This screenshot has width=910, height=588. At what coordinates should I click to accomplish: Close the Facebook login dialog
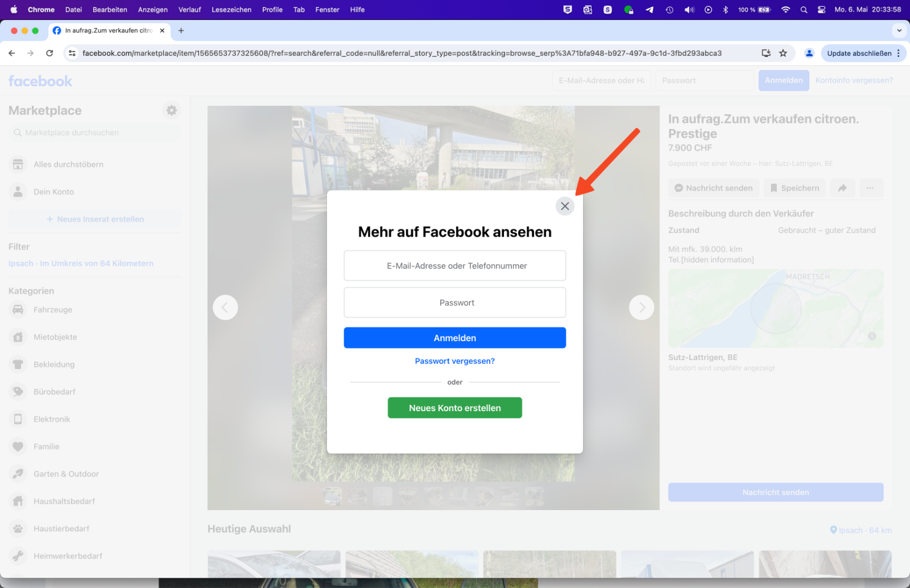[x=565, y=206]
